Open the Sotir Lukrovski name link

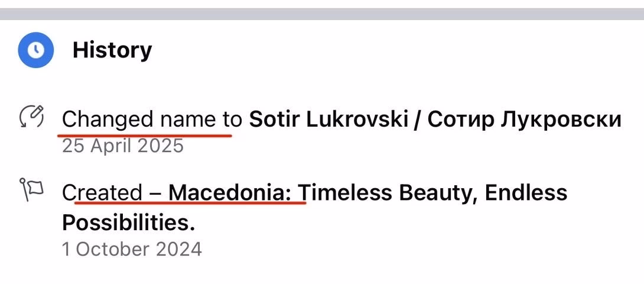click(x=328, y=120)
